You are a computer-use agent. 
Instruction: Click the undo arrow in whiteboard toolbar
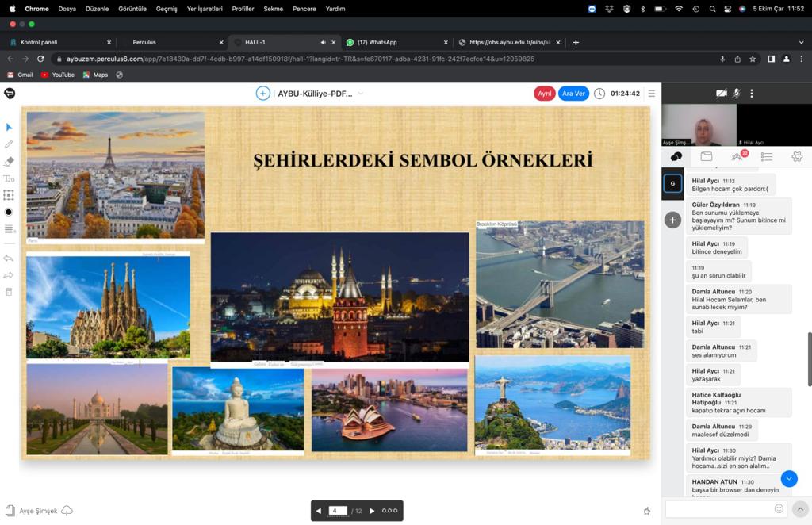point(9,259)
